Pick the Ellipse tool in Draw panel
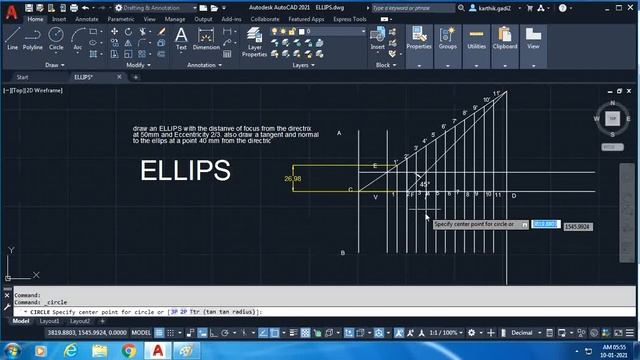Viewport: 640px width, 360px height. tap(93, 42)
